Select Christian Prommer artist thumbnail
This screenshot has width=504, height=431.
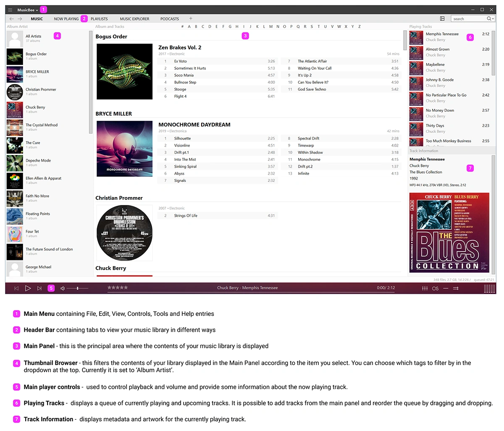(x=15, y=92)
